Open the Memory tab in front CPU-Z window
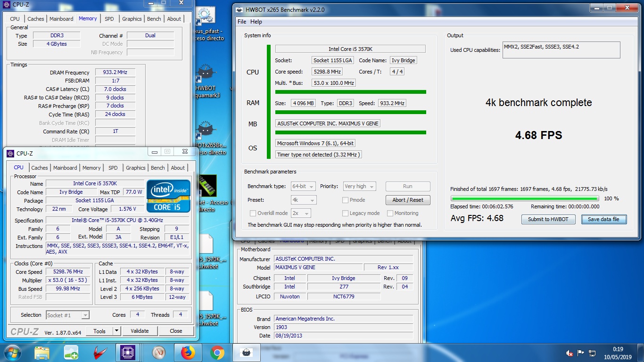This screenshot has height=362, width=644. coord(91,168)
